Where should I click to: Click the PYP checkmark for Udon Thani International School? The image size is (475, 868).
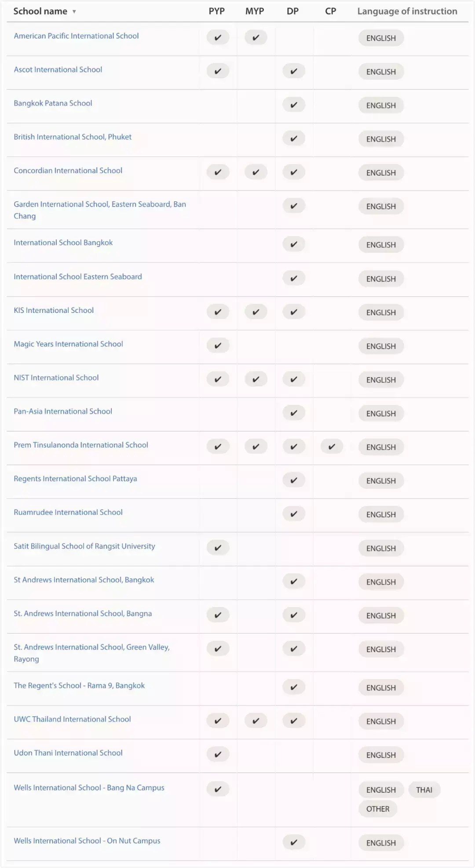click(218, 755)
